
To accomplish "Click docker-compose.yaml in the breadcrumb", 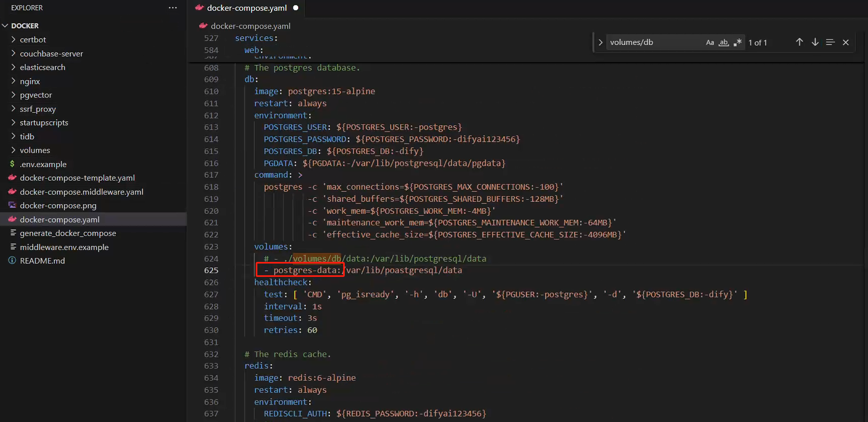I will pos(250,26).
